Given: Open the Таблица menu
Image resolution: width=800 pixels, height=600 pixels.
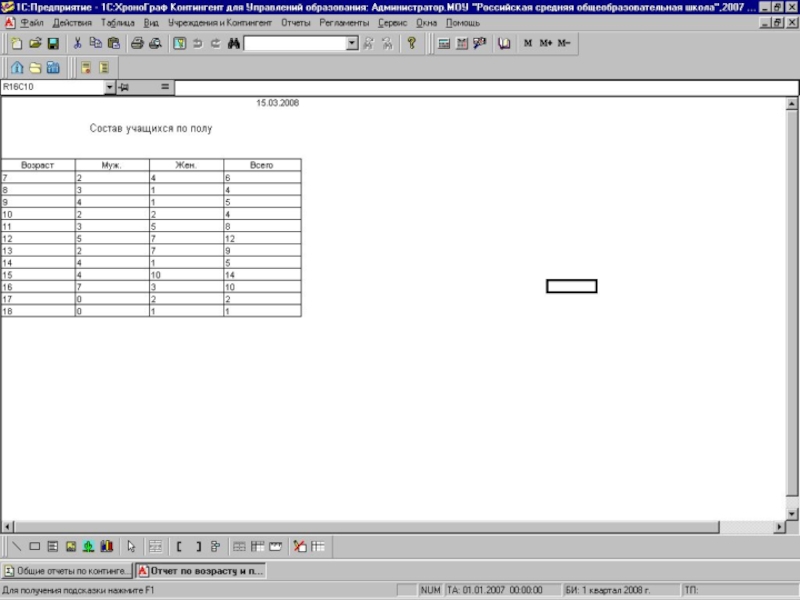Looking at the screenshot, I should click(118, 23).
